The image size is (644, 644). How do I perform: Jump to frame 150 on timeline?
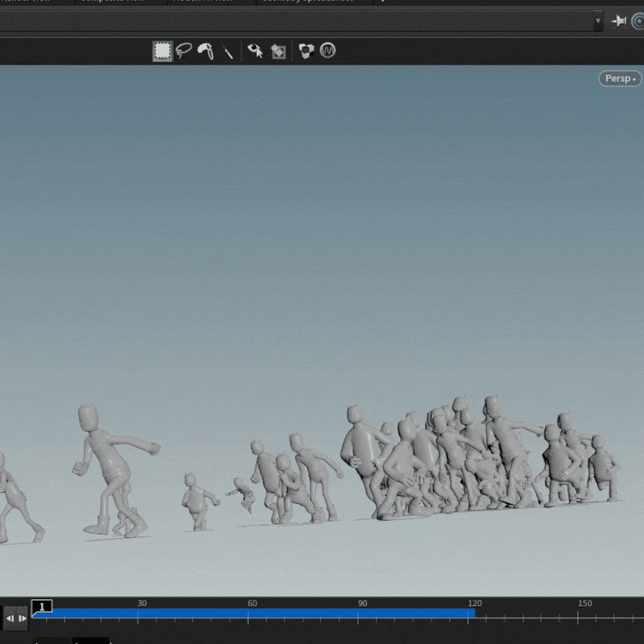[585, 603]
